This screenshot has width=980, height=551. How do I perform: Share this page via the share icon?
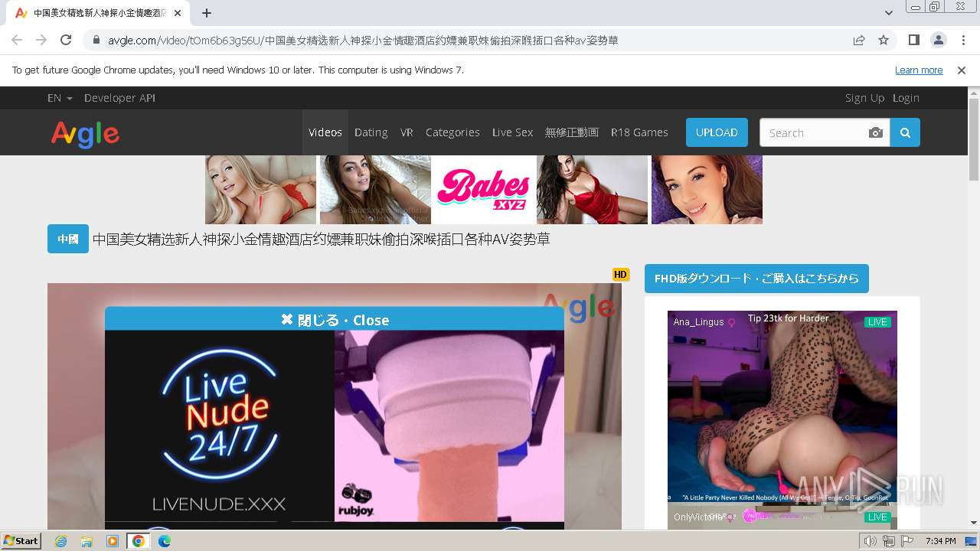point(859,40)
